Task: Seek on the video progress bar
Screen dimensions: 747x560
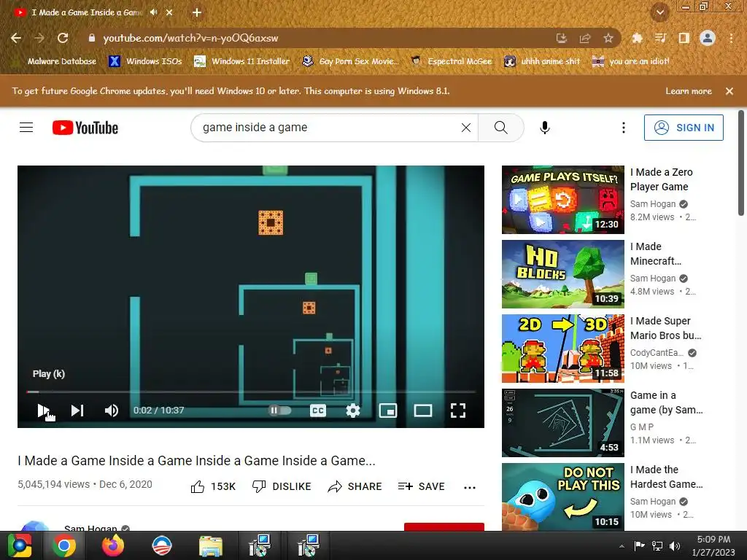Action: tap(251, 392)
